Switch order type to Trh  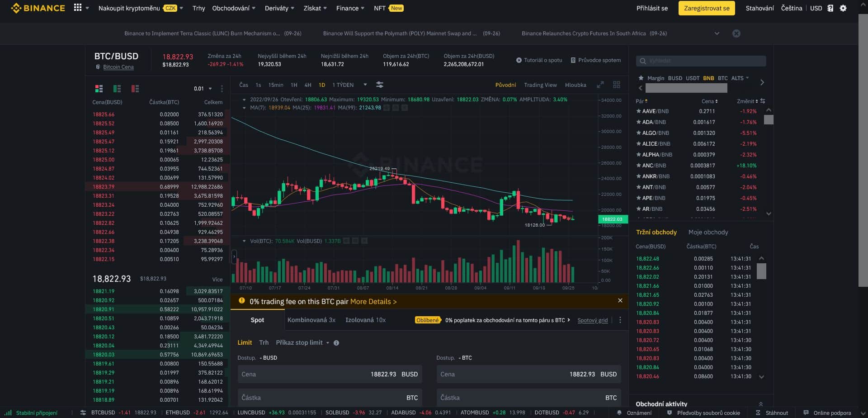click(264, 342)
